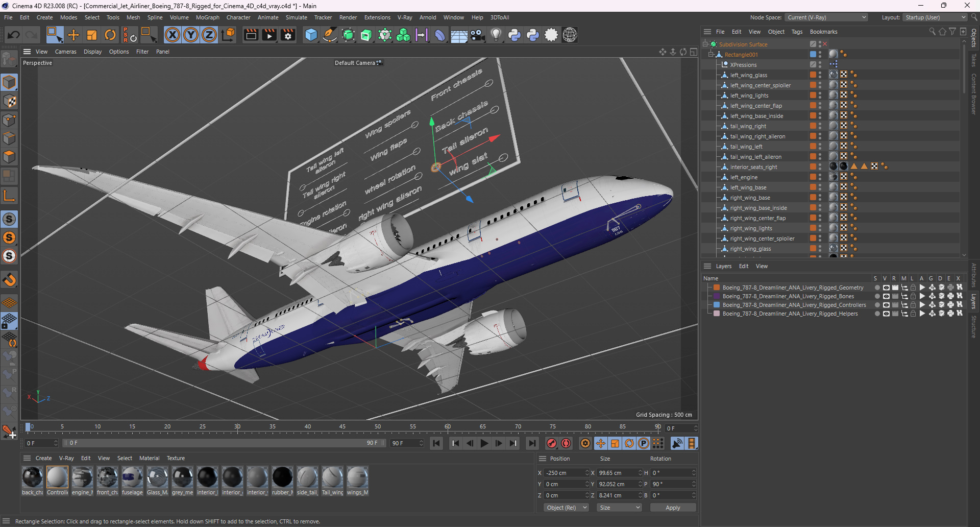Toggle visibility eye for Rigged_Controllers layer

tap(886, 305)
